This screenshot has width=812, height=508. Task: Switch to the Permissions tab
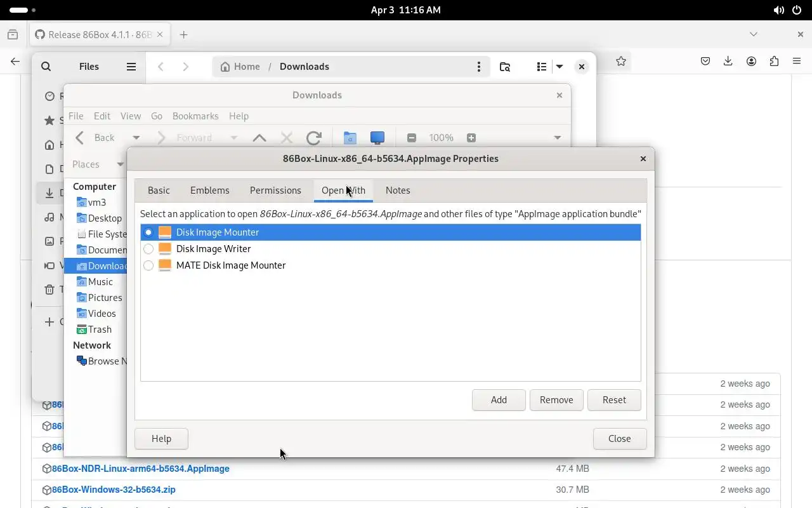click(x=275, y=190)
